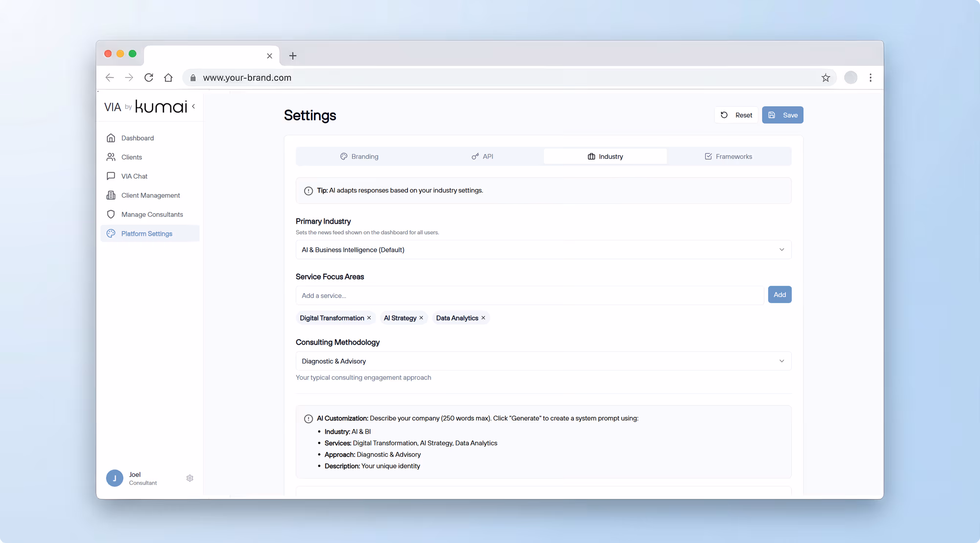Screen dimensions: 980x543
Task: Click the gear icon next to Joel
Action: tap(190, 478)
